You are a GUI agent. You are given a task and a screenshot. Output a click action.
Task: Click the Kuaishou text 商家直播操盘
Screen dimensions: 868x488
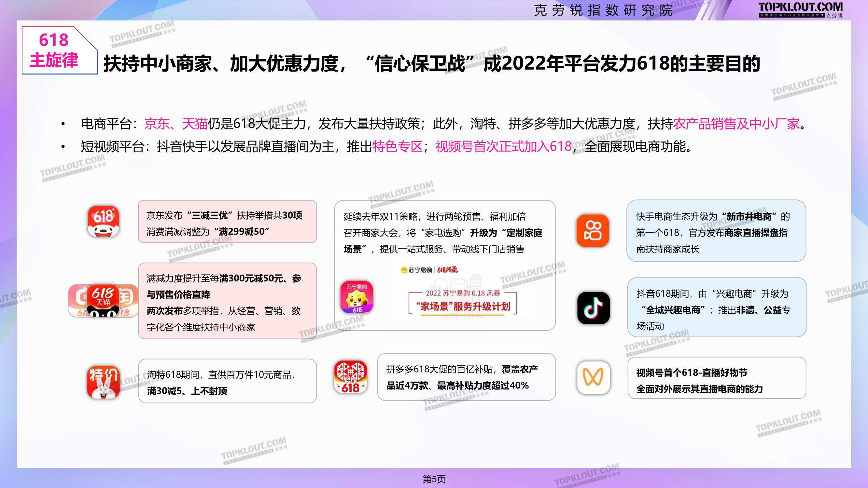pyautogui.click(x=751, y=233)
